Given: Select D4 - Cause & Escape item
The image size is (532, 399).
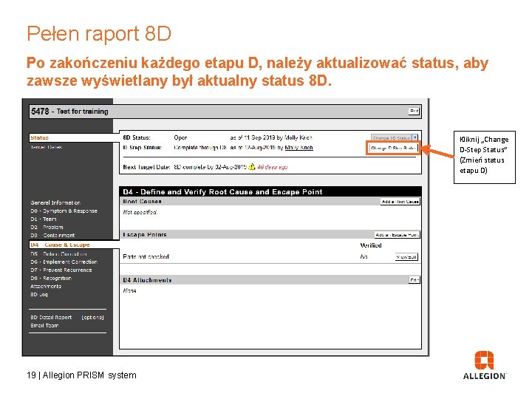Looking at the screenshot, I should (x=60, y=245).
